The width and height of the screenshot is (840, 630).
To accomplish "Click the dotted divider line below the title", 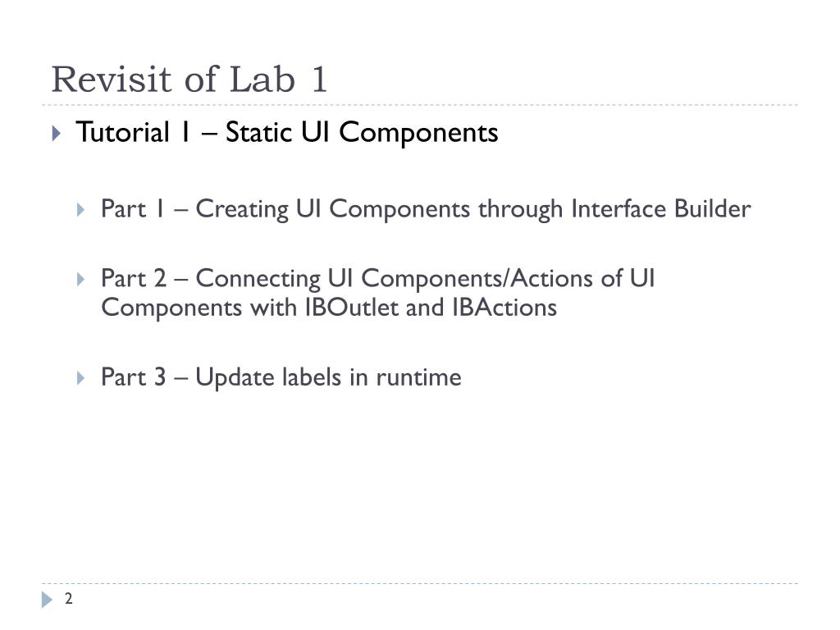I will click(420, 105).
